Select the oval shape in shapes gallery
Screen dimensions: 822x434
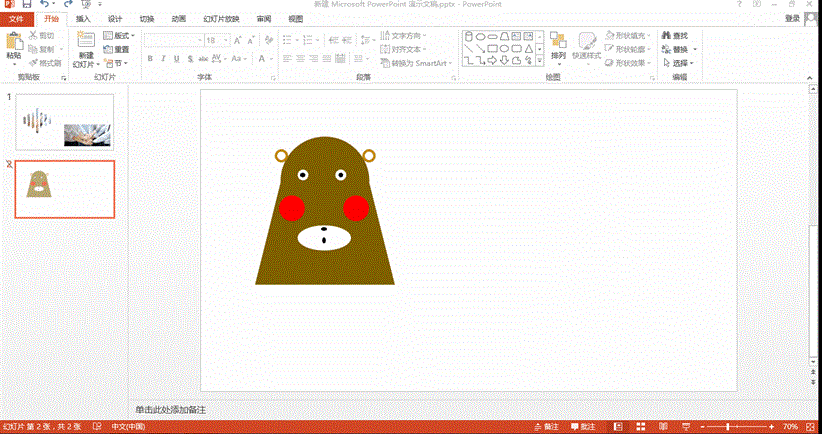(481, 37)
